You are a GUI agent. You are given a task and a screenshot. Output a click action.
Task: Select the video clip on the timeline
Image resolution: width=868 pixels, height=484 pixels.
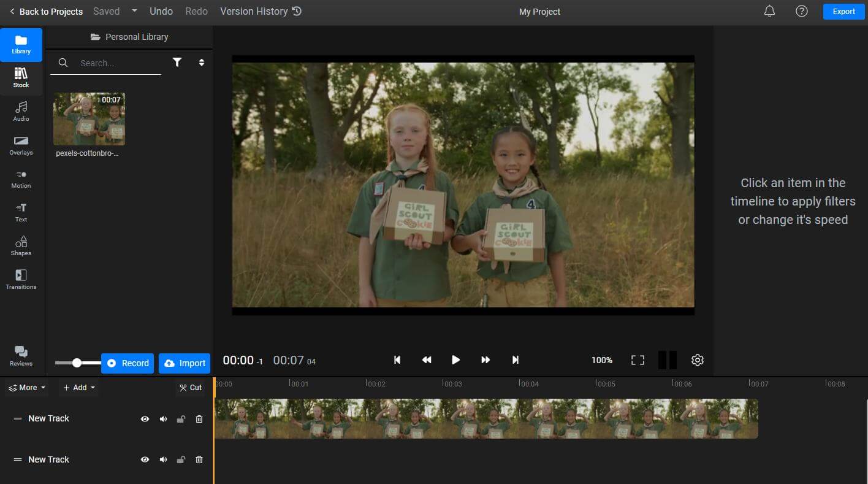[486, 418]
